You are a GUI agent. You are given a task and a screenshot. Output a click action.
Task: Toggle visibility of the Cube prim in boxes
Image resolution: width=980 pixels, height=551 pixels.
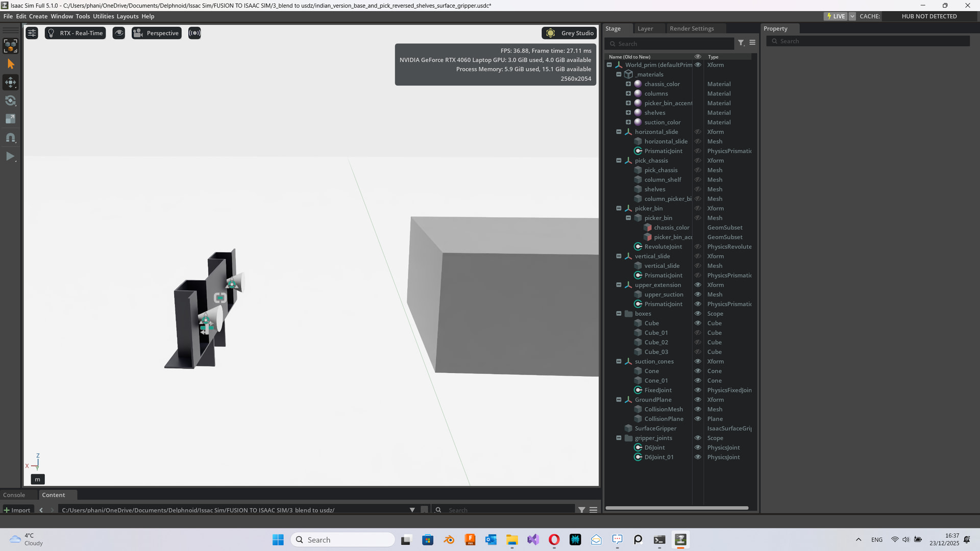tap(698, 323)
